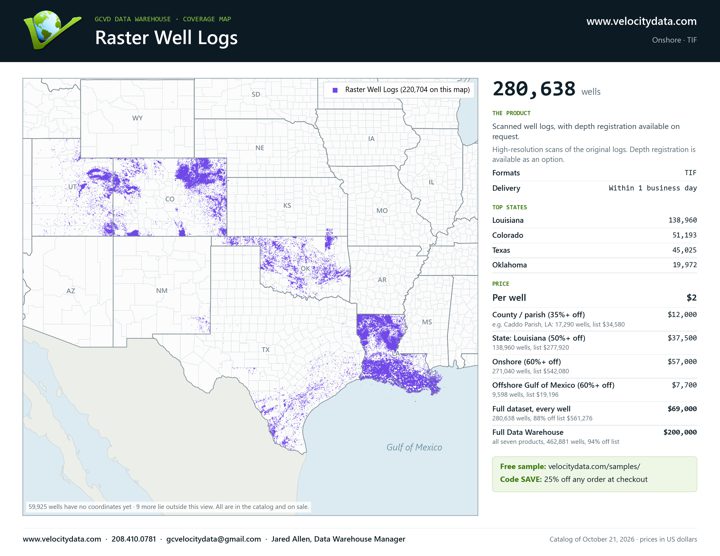Click the SD state label on map

pos(256,94)
